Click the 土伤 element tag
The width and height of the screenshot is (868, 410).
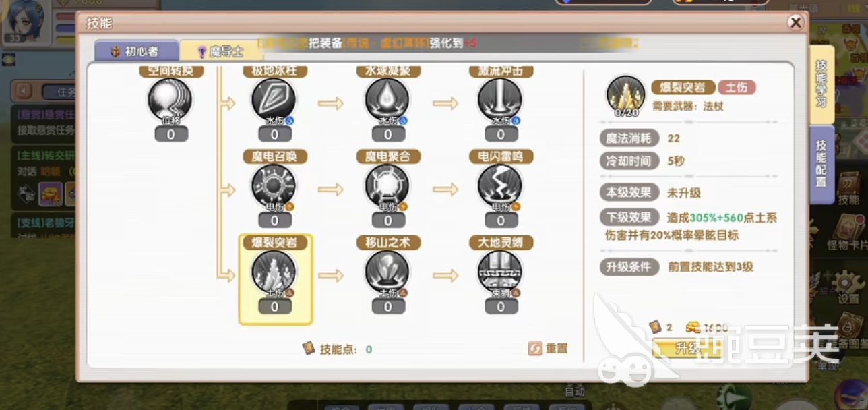[736, 87]
